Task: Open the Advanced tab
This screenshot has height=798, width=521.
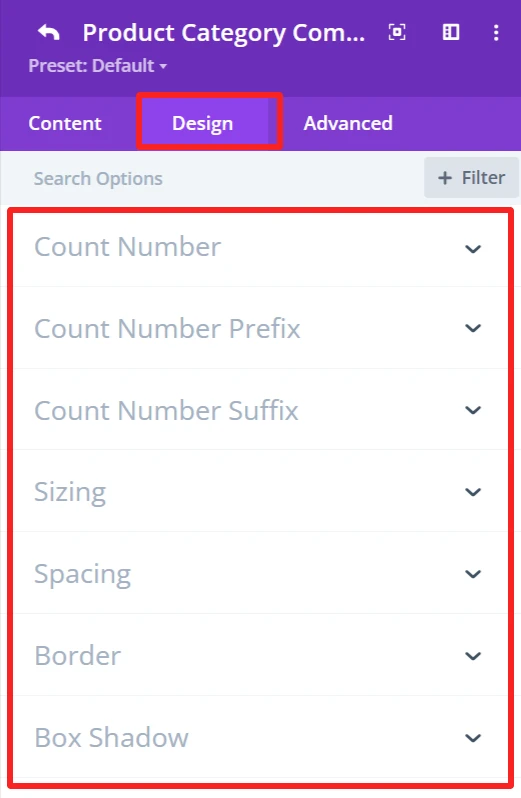Action: 348,123
